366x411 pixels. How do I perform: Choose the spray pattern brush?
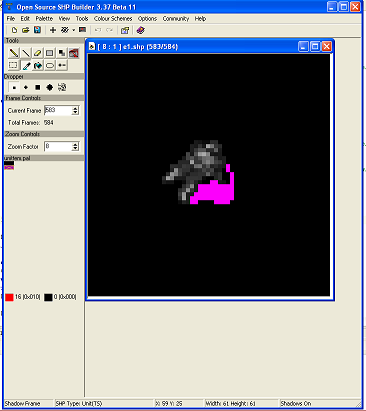pos(62,88)
